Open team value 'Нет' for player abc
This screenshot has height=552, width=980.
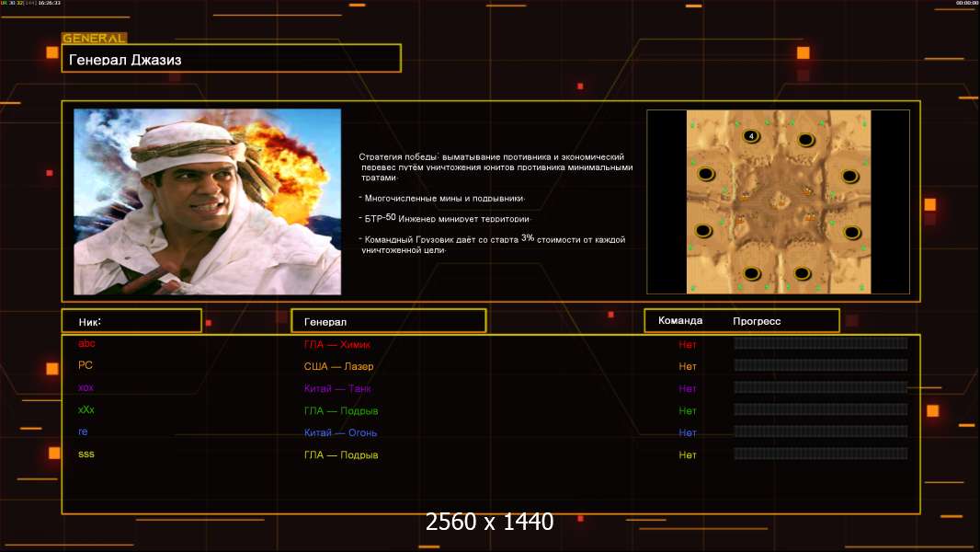688,344
